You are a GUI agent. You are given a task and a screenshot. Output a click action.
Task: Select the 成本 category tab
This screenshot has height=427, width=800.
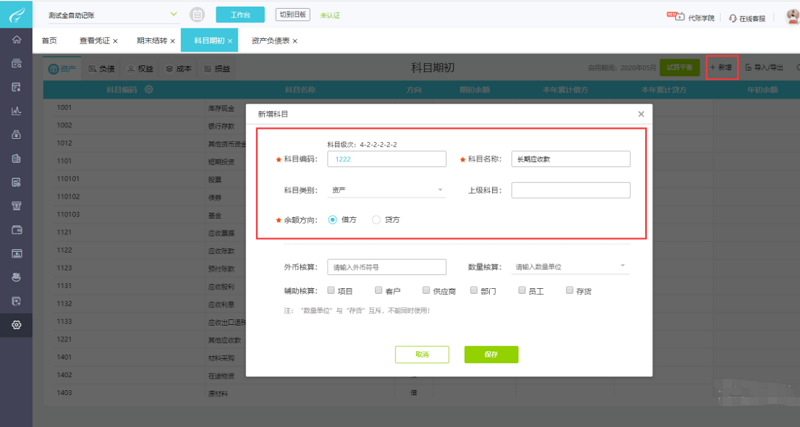pyautogui.click(x=179, y=68)
